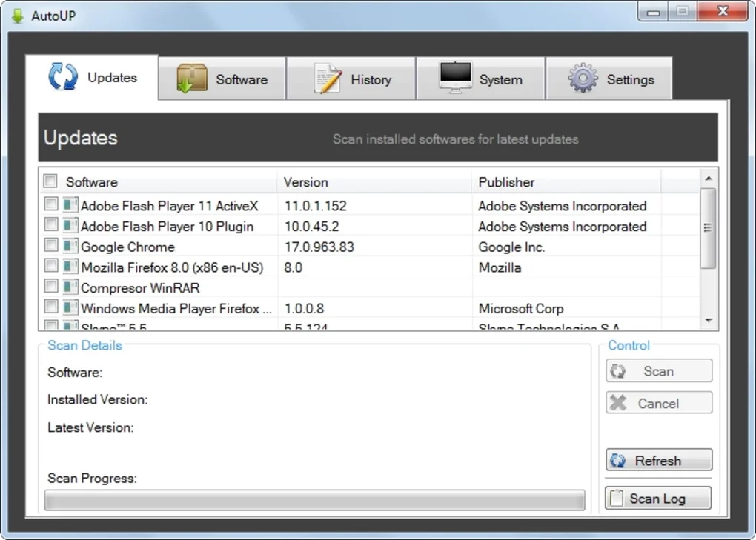
Task: Click the list scrollbar down arrow
Action: tap(709, 320)
